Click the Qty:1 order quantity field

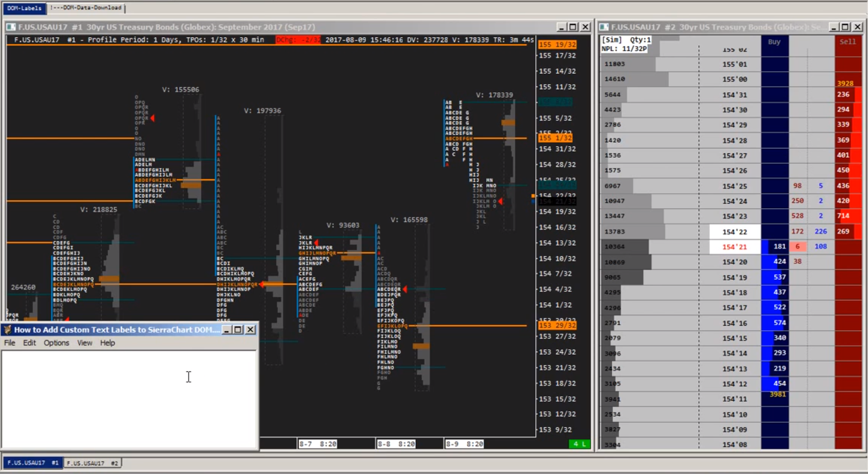640,40
